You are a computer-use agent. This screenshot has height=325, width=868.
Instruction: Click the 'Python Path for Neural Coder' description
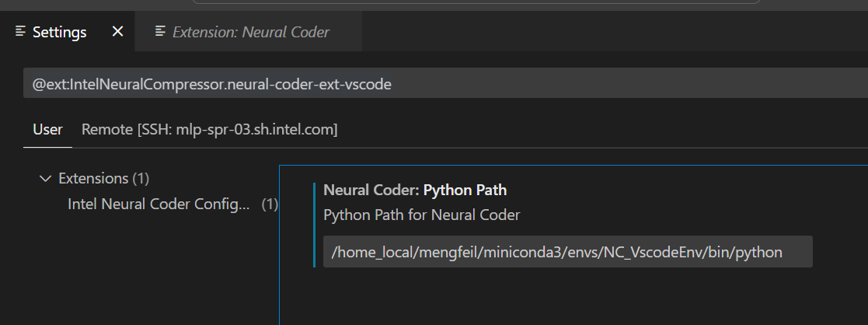point(421,215)
